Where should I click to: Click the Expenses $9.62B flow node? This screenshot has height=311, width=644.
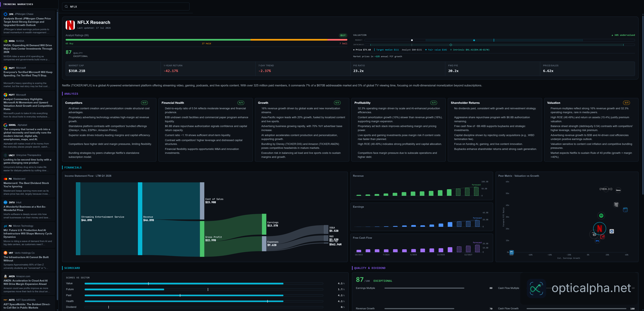264,244
